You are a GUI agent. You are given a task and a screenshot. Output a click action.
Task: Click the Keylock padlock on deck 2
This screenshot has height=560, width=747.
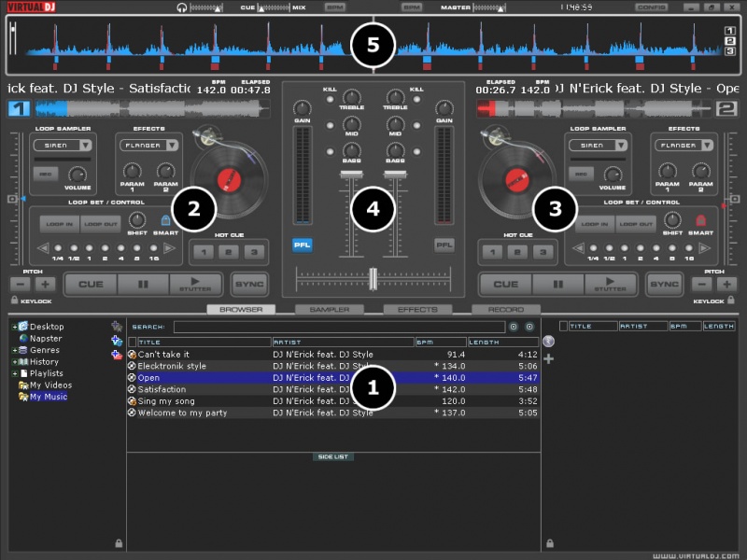(x=731, y=300)
